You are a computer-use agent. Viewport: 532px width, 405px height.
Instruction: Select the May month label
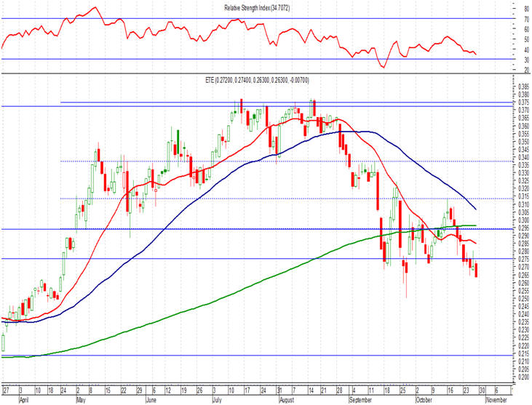tap(81, 400)
